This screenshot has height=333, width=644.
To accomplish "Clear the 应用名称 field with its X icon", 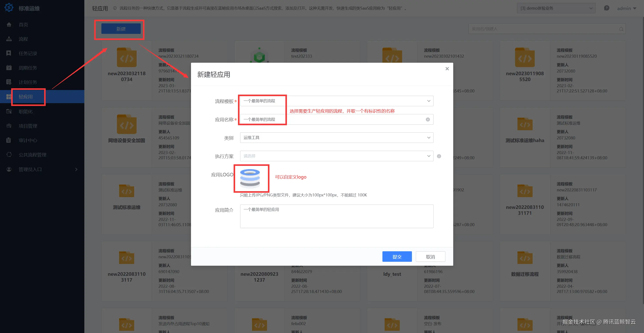I will tap(428, 120).
